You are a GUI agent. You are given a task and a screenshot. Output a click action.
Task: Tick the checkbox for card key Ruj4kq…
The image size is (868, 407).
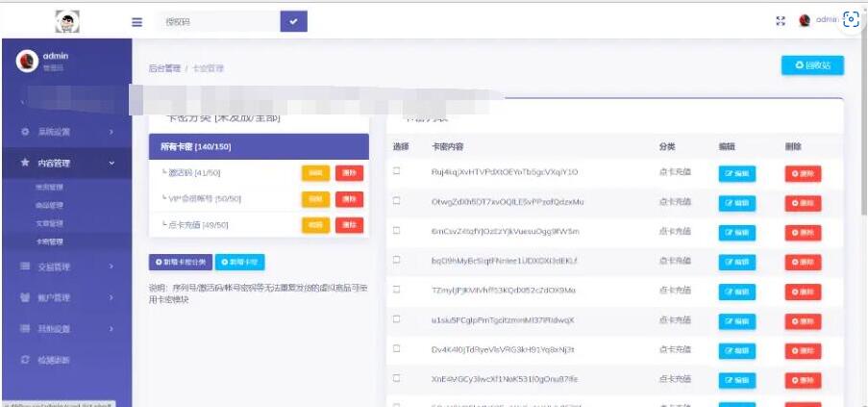396,171
